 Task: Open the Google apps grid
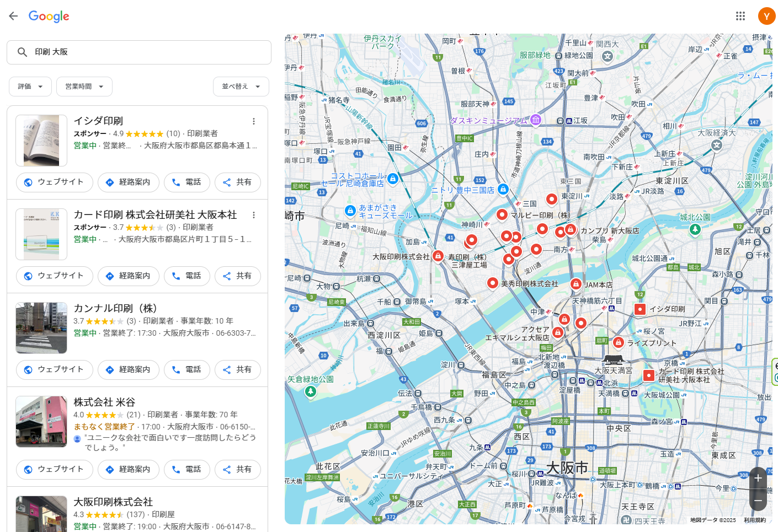[x=740, y=16]
